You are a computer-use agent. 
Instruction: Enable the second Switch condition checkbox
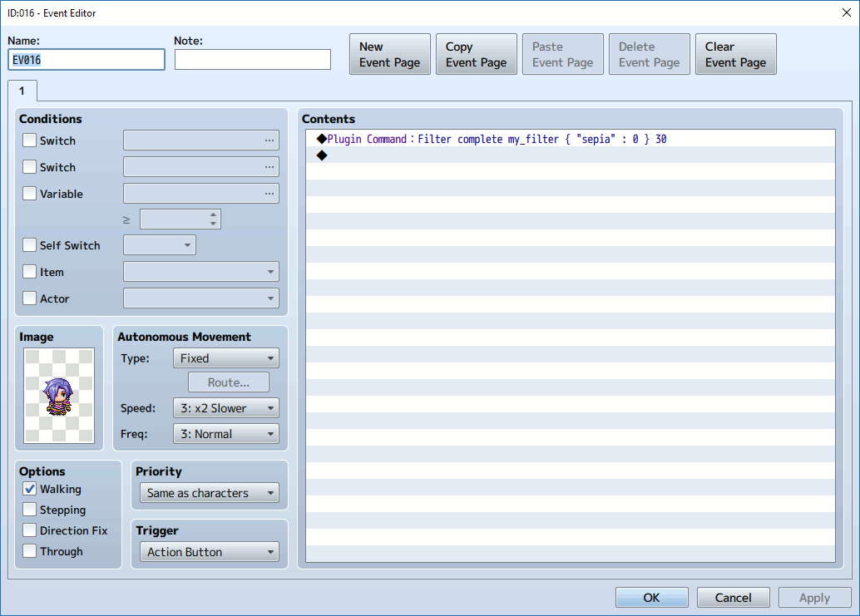click(x=30, y=166)
